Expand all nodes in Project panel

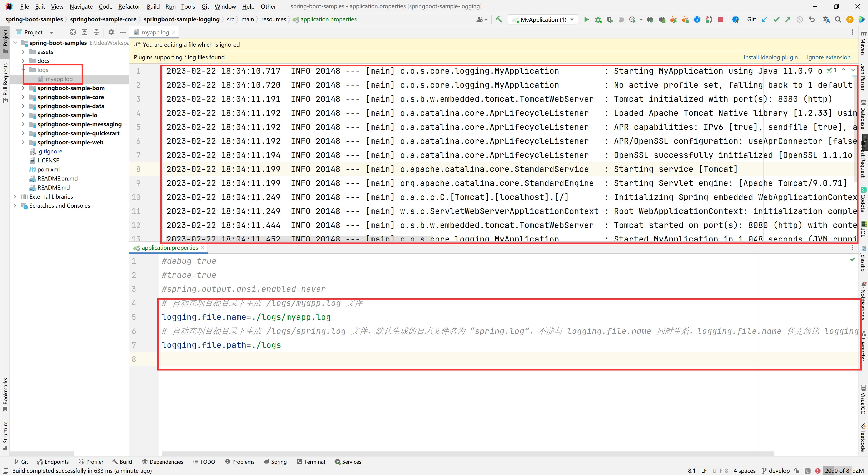click(x=85, y=32)
